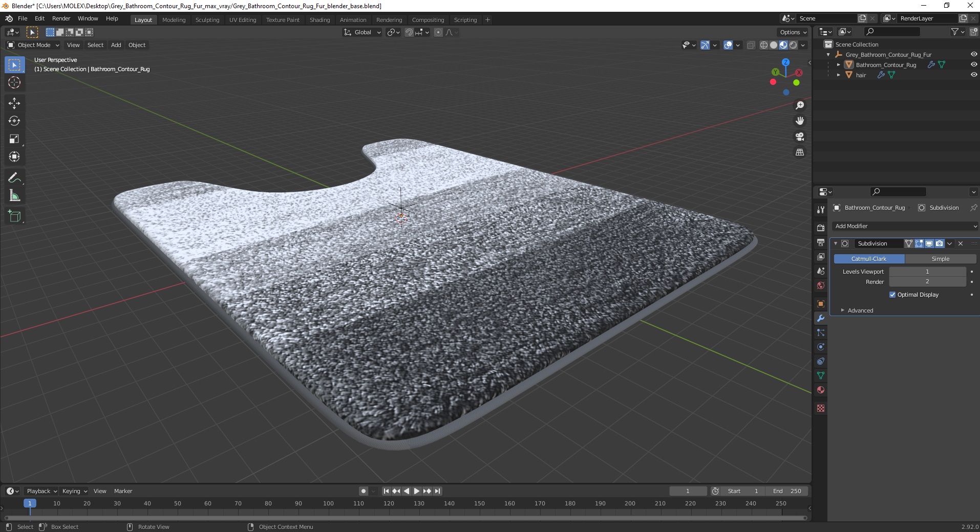Viewport: 980px width, 532px height.
Task: Switch to UV Editing workspace tab
Action: [242, 20]
